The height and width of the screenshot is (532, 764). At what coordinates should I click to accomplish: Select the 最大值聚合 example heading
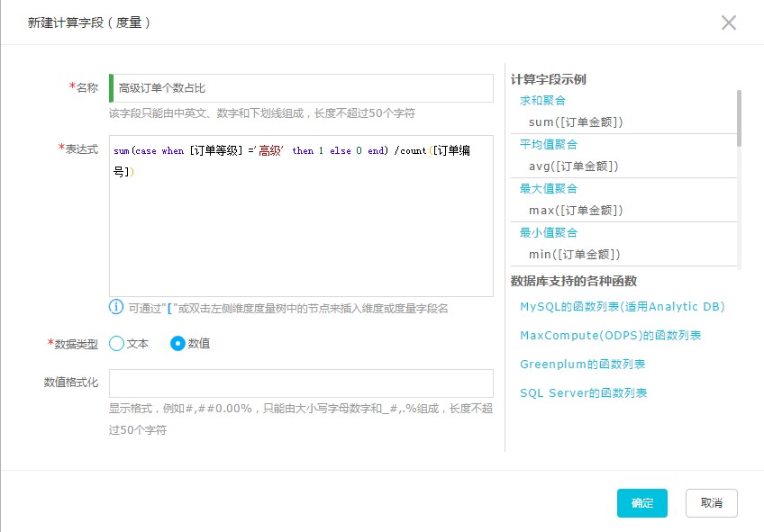[x=548, y=189]
